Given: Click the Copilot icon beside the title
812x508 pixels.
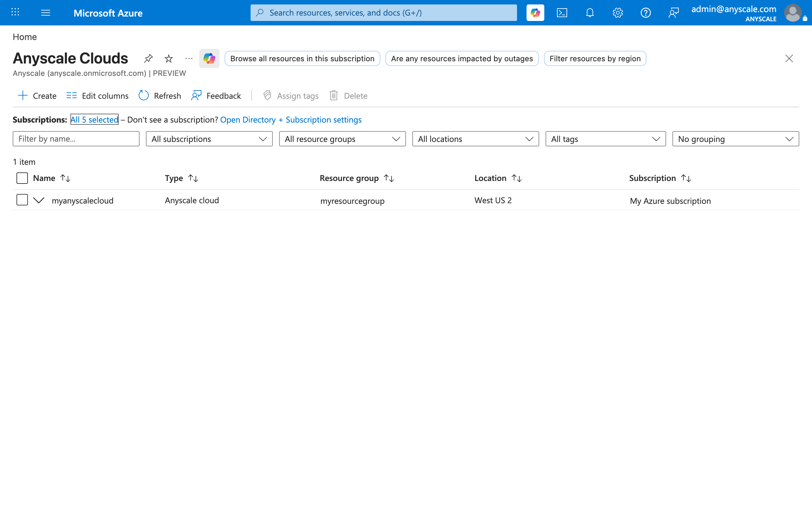Looking at the screenshot, I should [209, 58].
